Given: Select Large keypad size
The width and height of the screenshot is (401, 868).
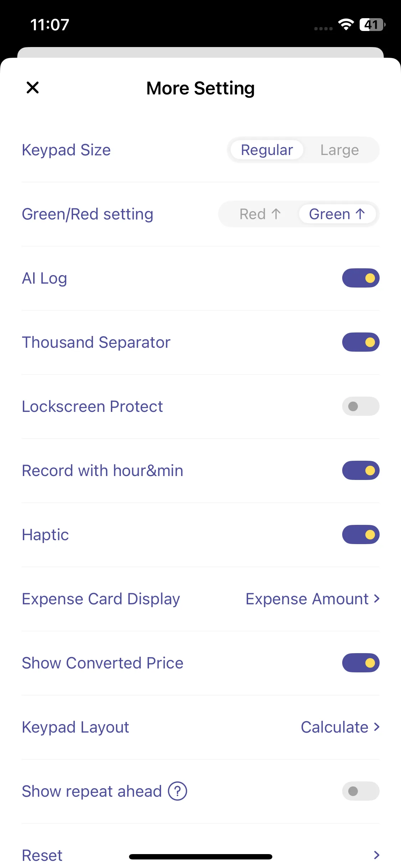Looking at the screenshot, I should (339, 150).
